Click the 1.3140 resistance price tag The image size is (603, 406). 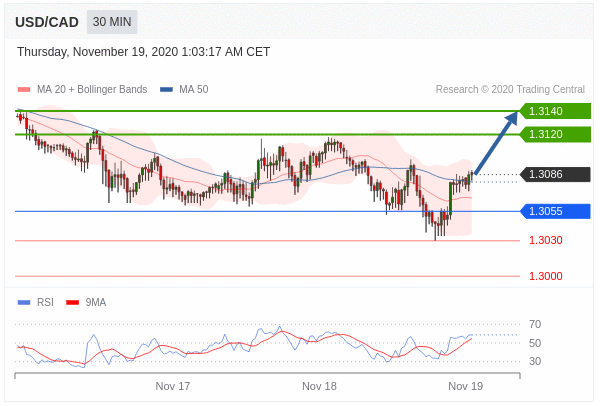[x=555, y=111]
